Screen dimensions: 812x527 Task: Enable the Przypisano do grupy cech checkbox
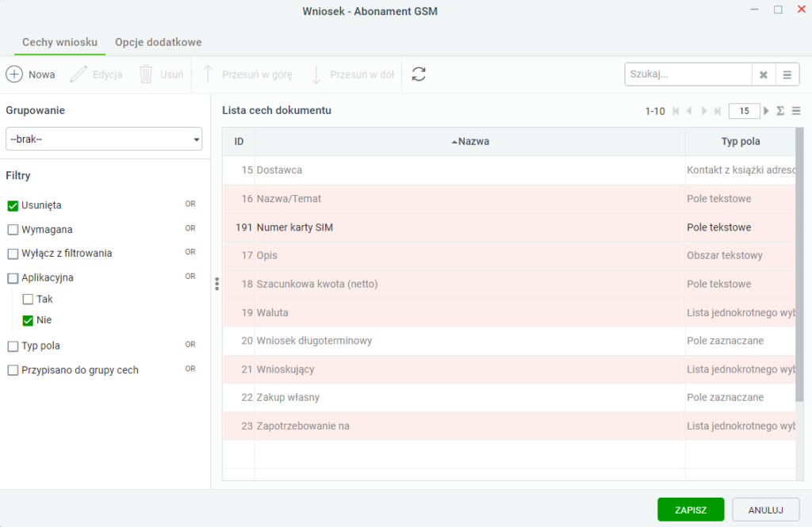[13, 371]
